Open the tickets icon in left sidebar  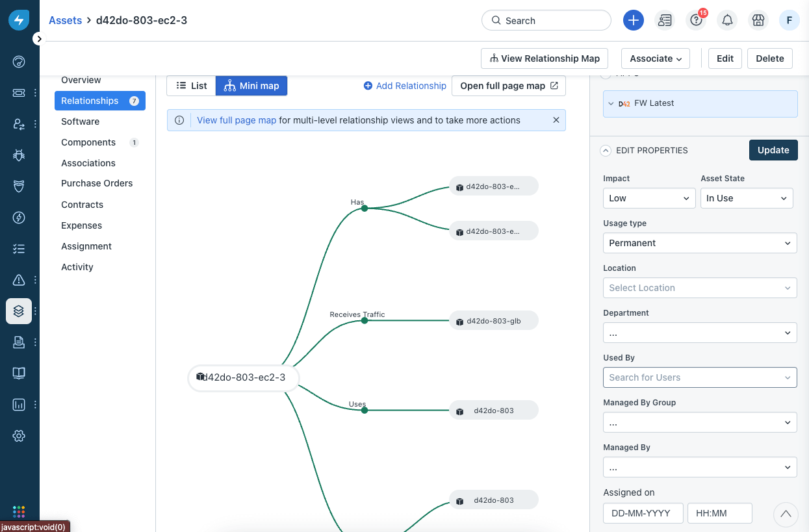(x=19, y=93)
